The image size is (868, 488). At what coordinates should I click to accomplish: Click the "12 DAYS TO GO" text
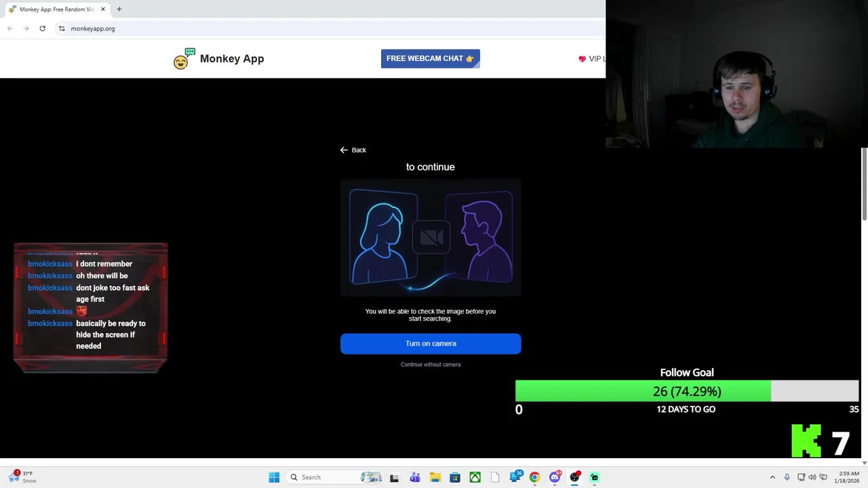[x=686, y=409]
